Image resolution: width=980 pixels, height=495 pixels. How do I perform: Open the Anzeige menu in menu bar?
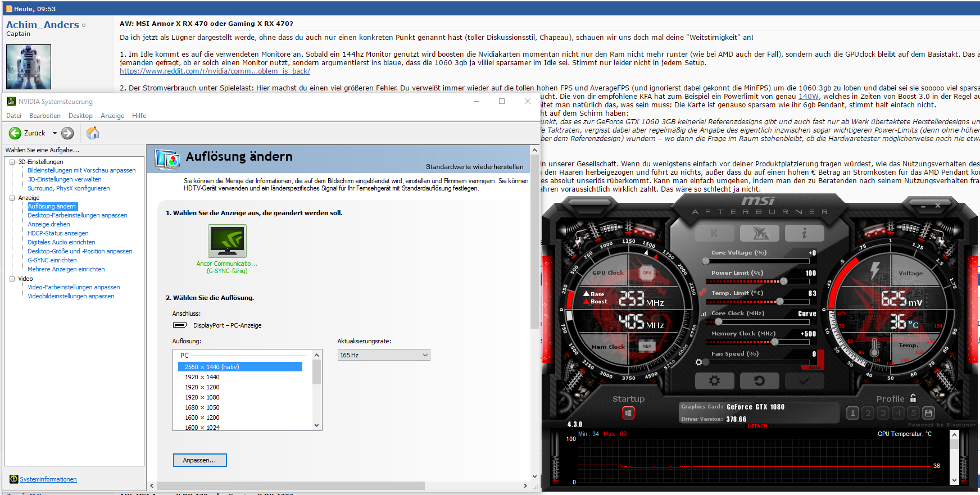(x=112, y=116)
